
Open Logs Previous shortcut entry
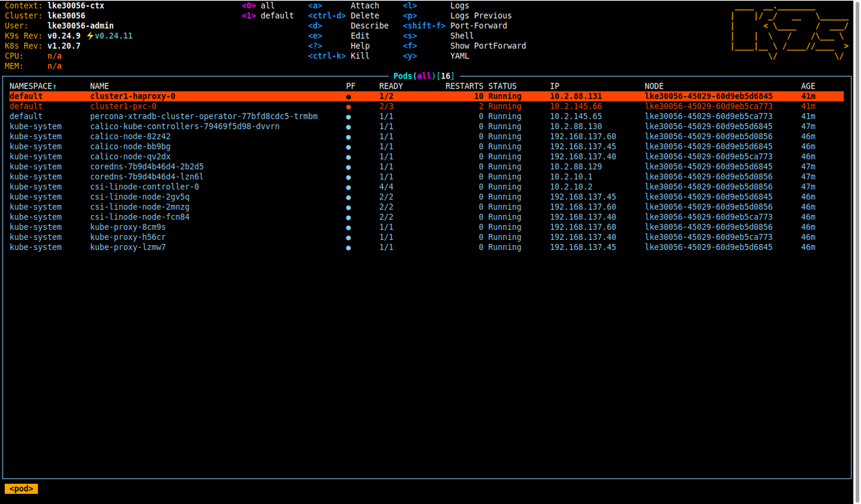[x=457, y=15]
